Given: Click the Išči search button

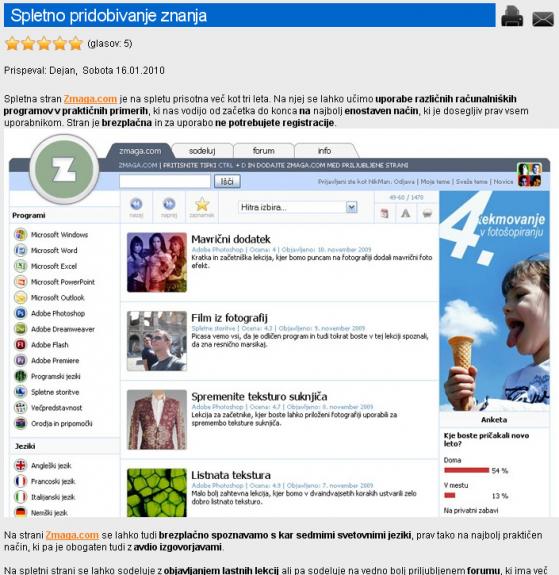Looking at the screenshot, I should 227,182.
